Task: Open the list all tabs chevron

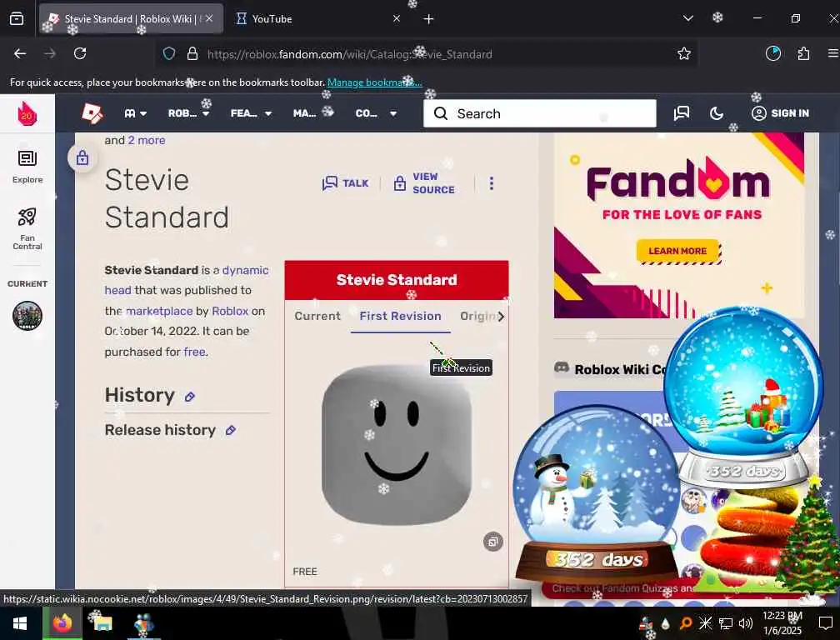Action: tap(688, 18)
